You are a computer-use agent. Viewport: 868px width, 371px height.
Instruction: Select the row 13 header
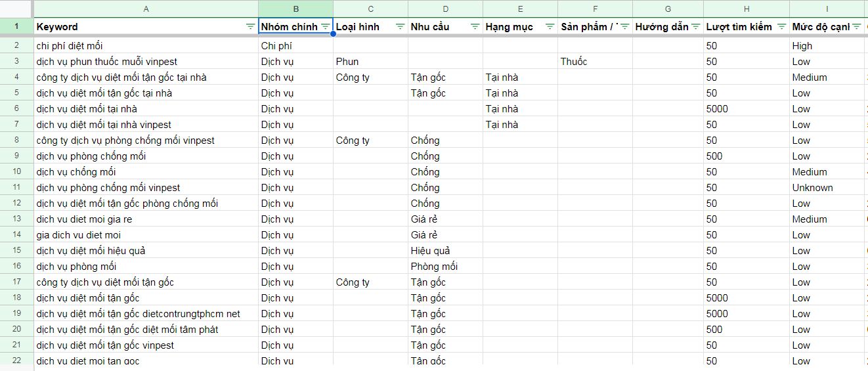pos(16,219)
